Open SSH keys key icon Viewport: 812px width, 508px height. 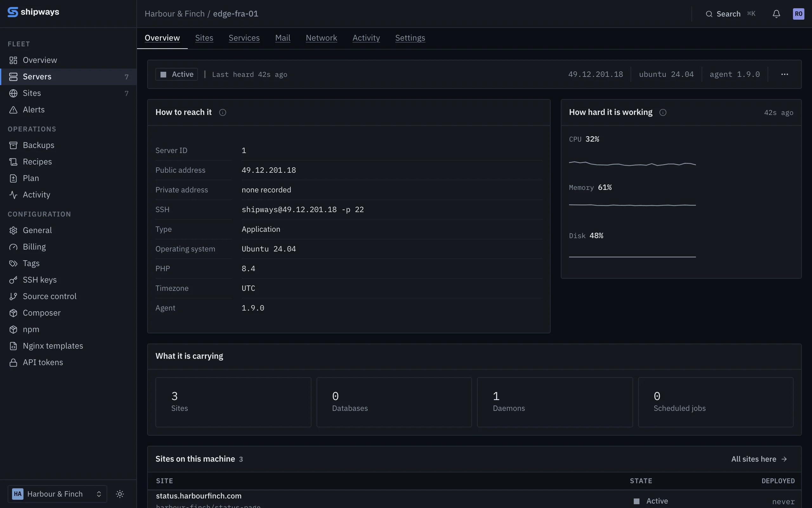click(x=13, y=280)
